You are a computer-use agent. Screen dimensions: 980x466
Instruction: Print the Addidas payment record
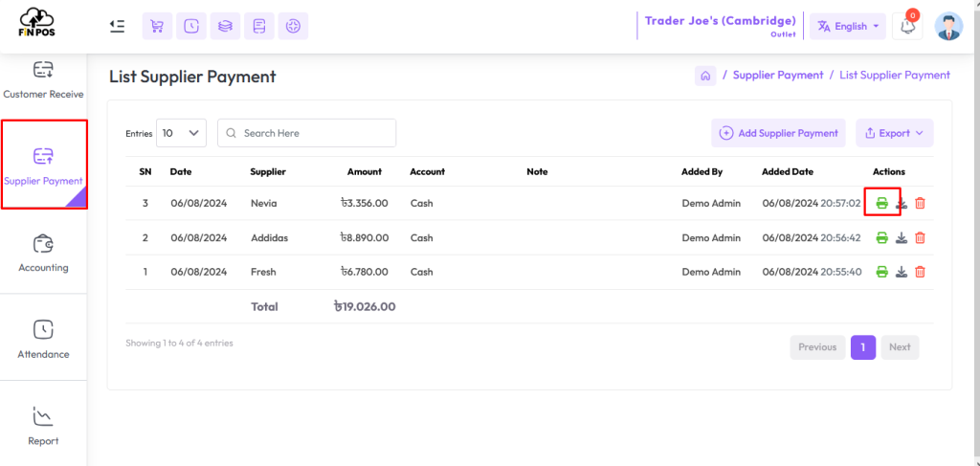click(881, 237)
